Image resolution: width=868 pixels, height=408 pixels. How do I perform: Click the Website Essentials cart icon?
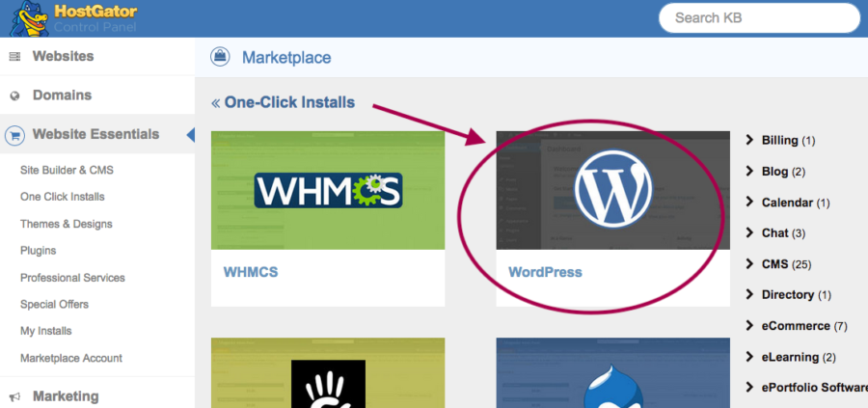14,134
